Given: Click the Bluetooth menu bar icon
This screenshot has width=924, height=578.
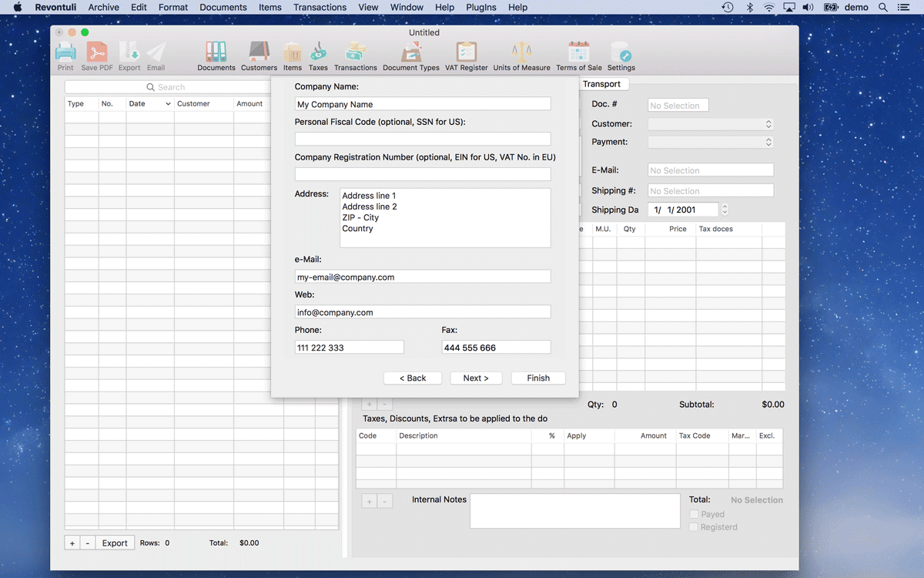Looking at the screenshot, I should click(x=749, y=7).
